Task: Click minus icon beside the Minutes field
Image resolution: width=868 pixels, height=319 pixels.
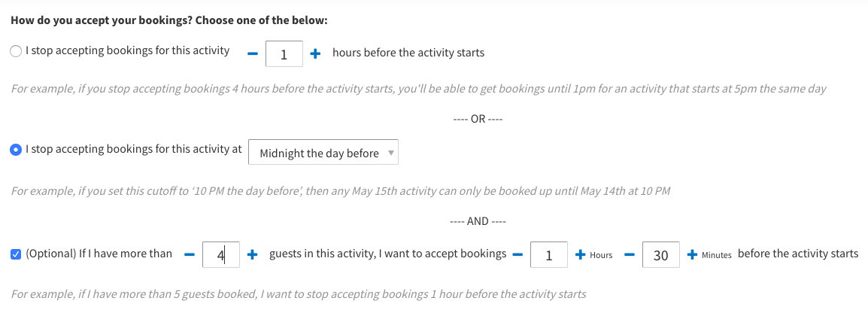Action: tap(630, 255)
